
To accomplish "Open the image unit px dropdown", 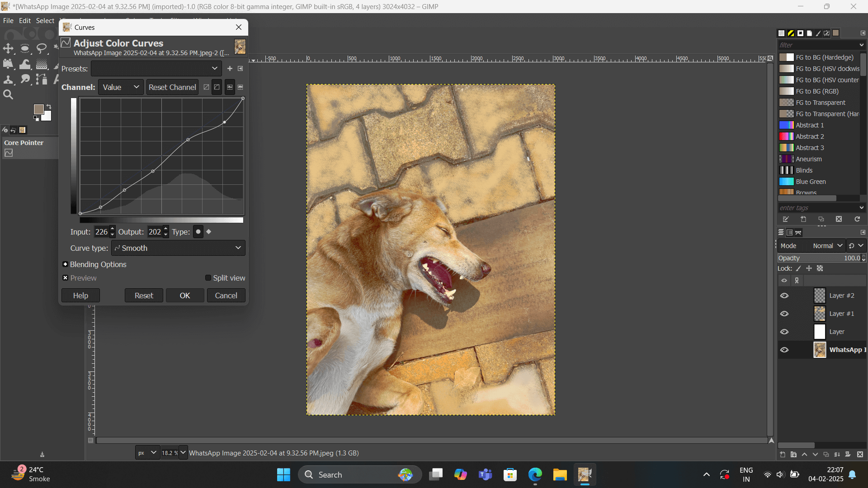I will coord(147,452).
